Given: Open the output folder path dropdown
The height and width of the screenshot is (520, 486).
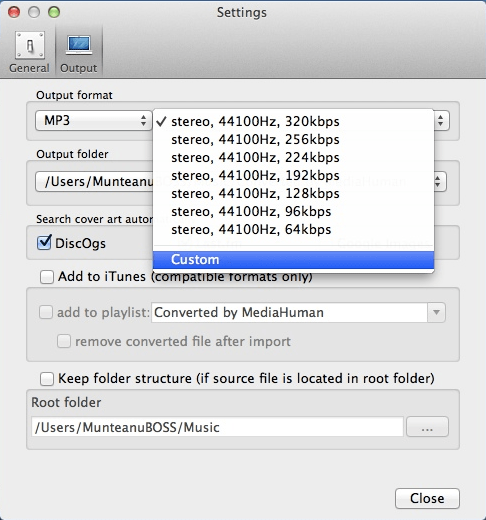Looking at the screenshot, I should click(438, 182).
